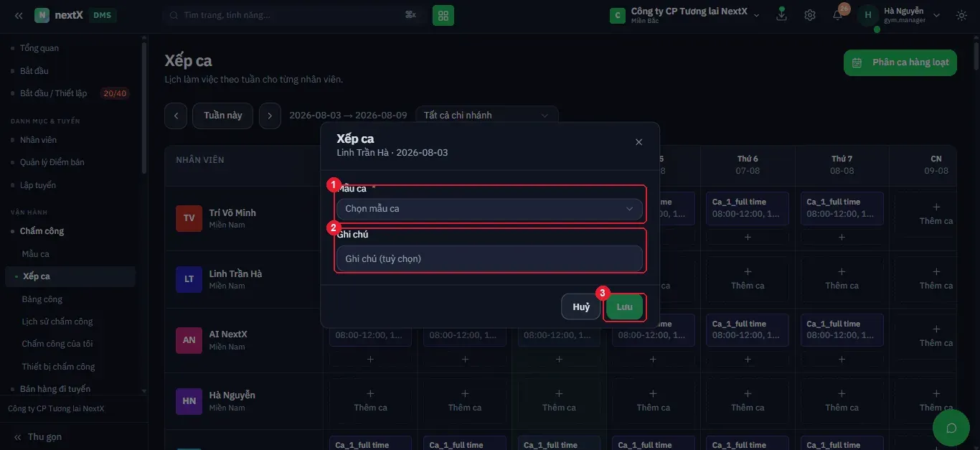Open the green app grid icon
Viewport: 980px width, 450px height.
point(443,15)
